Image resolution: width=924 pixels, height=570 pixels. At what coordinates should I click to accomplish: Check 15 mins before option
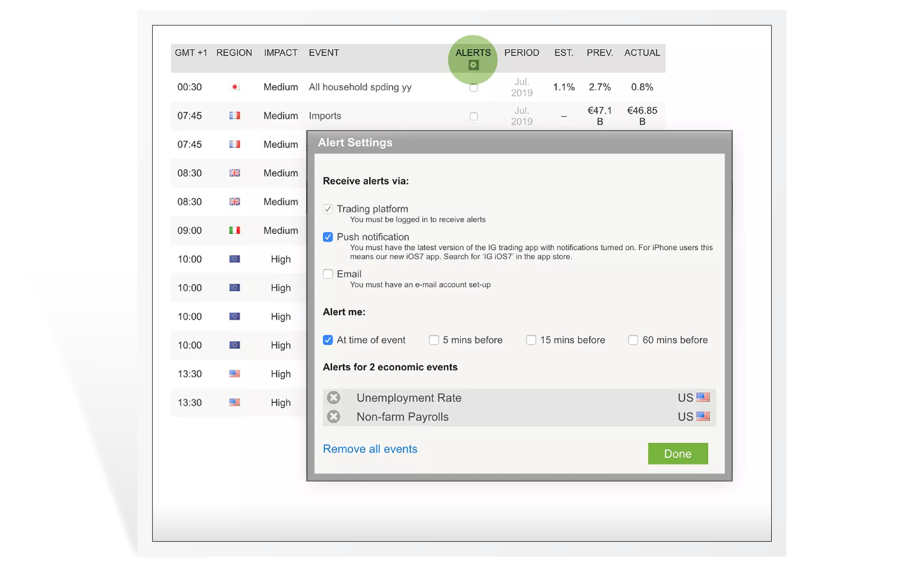[x=531, y=340]
